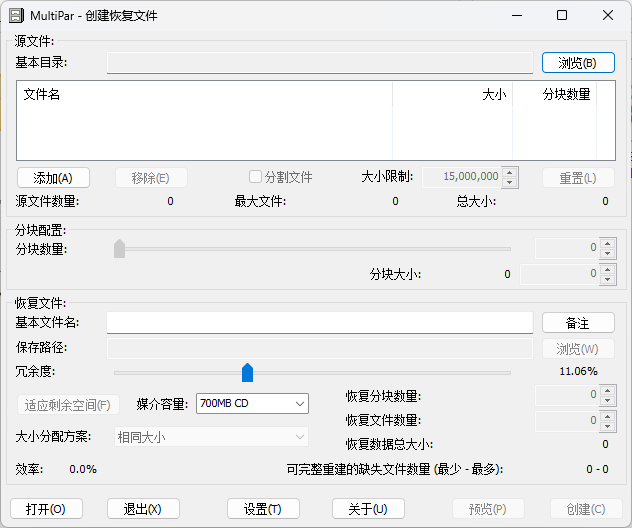Click the blue 冗余度 redundancy slider thumb
This screenshot has height=528, width=632.
click(x=247, y=372)
